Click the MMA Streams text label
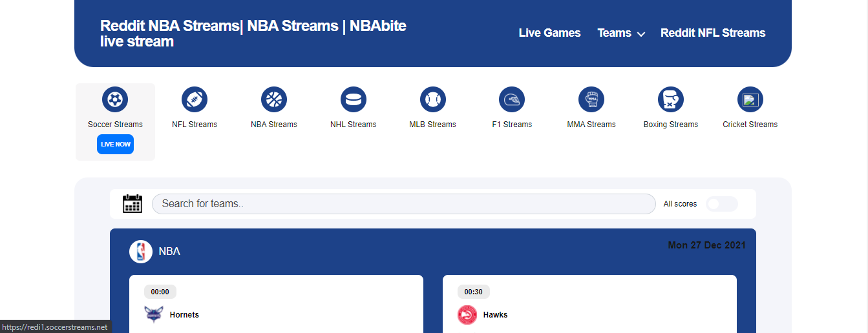The height and width of the screenshot is (333, 868). (591, 125)
